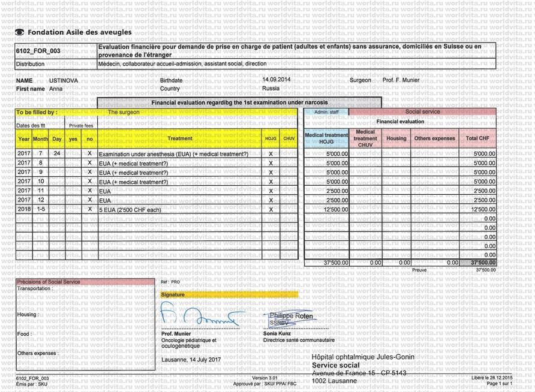This screenshot has height=392, width=535.
Task: Click the '1002 Lausanne' postal line
Action: click(x=334, y=381)
